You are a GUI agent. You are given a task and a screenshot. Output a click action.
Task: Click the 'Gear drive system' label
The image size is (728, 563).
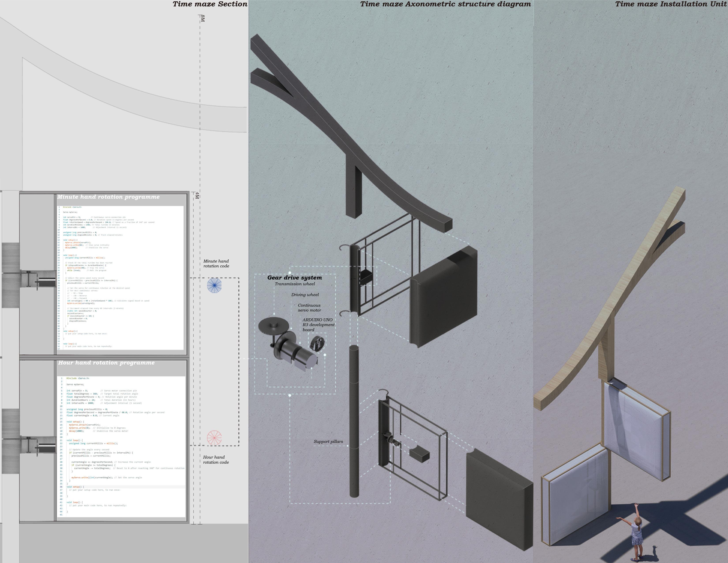[294, 278]
